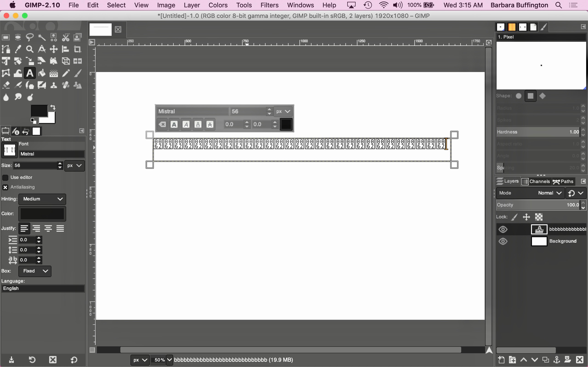Image resolution: width=588 pixels, height=367 pixels.
Task: Create a new layer button
Action: point(501,359)
